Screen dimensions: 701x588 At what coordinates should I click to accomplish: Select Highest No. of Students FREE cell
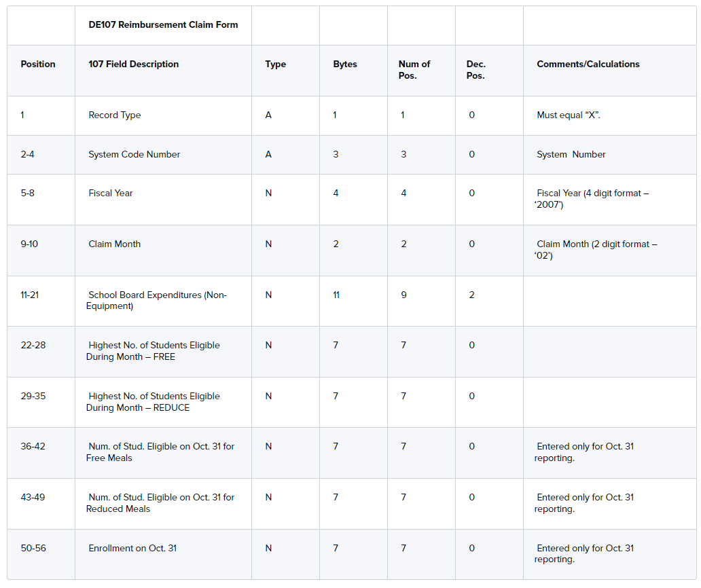coord(154,351)
